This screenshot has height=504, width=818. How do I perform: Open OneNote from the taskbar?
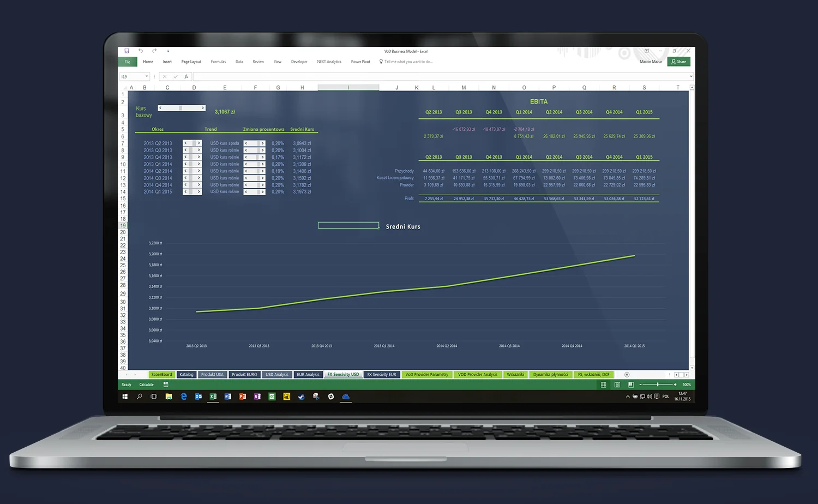257,397
